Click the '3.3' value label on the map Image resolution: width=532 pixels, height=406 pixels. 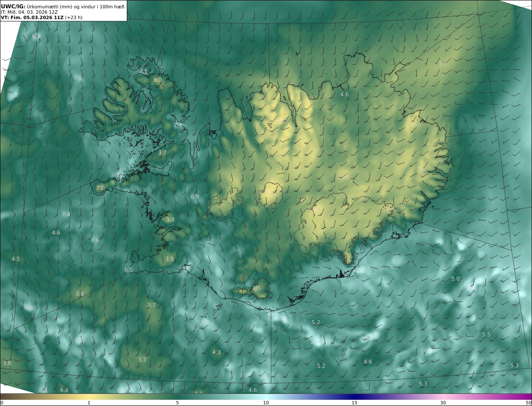[x=170, y=220]
